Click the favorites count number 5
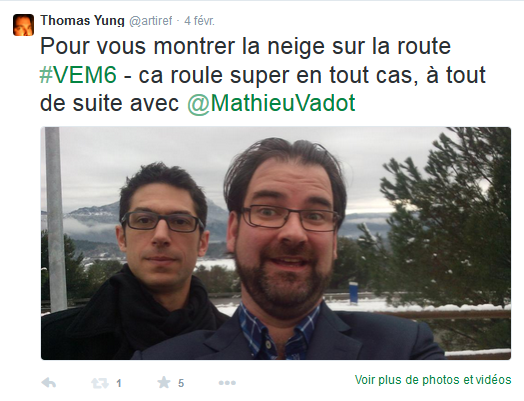 (x=181, y=383)
